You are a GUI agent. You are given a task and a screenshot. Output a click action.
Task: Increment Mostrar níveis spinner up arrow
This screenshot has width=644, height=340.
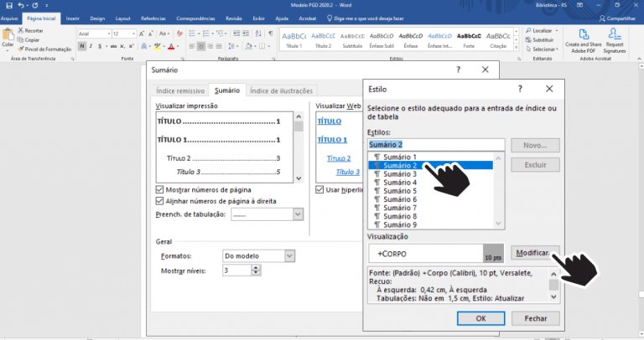click(256, 267)
